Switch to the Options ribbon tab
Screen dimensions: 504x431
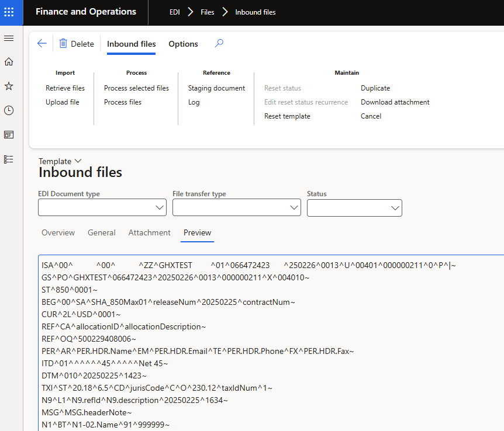tap(183, 44)
